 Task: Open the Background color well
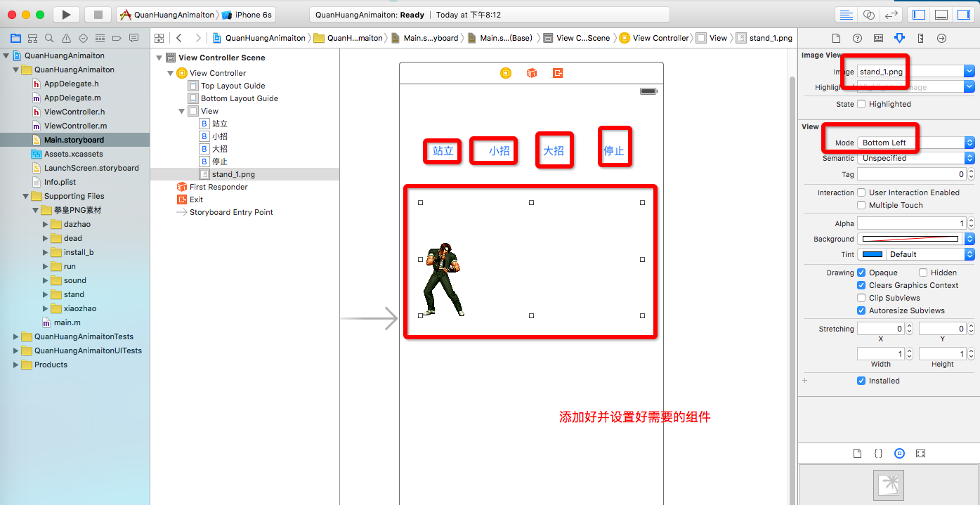(911, 239)
